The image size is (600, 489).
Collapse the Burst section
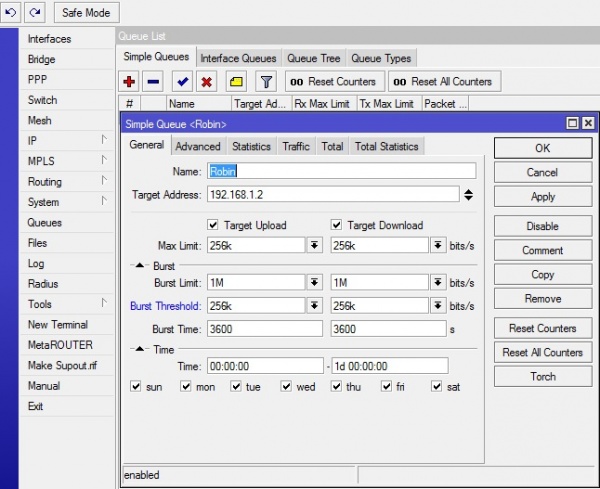[x=139, y=265]
